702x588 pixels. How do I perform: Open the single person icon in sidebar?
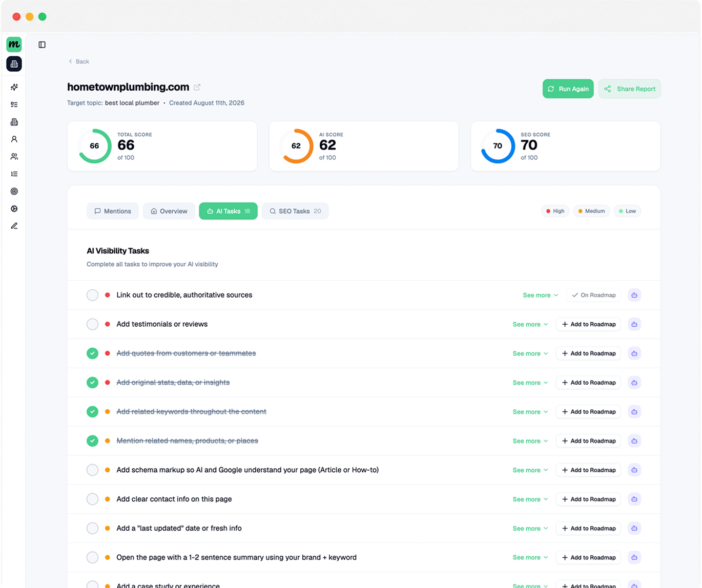pyautogui.click(x=14, y=139)
